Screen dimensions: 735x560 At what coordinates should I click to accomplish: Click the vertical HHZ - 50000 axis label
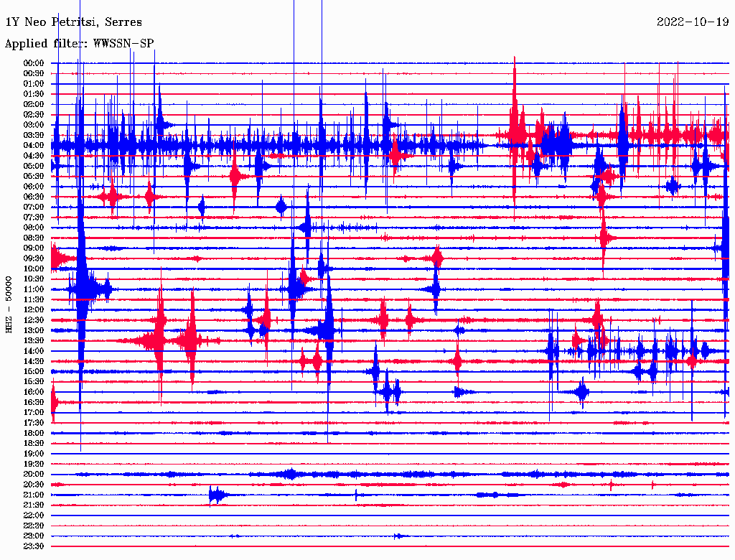point(9,304)
